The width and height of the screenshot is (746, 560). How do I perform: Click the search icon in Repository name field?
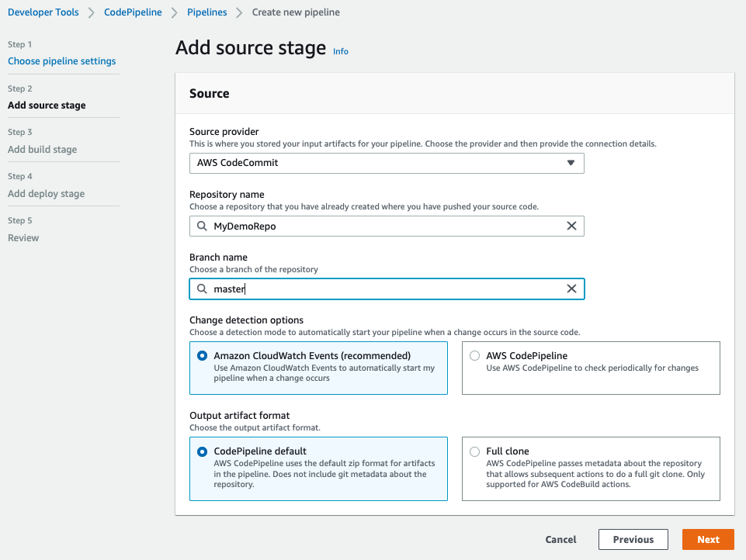202,226
